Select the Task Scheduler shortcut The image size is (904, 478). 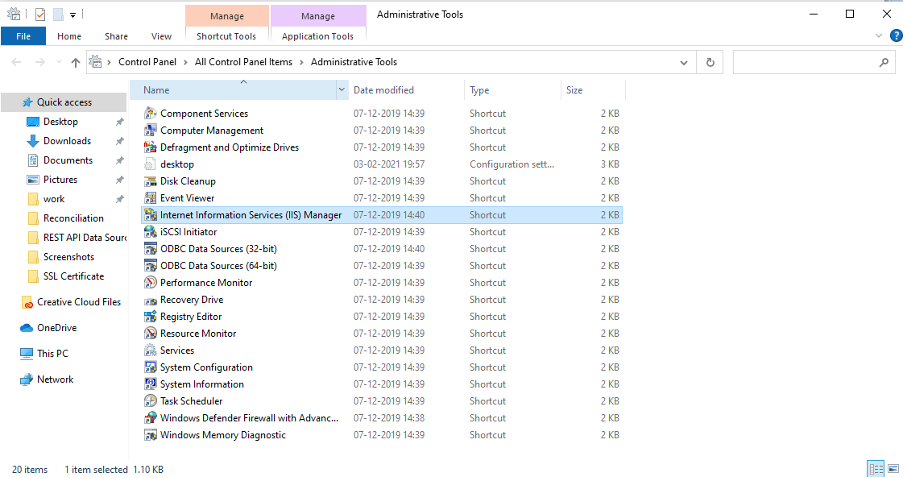click(191, 401)
